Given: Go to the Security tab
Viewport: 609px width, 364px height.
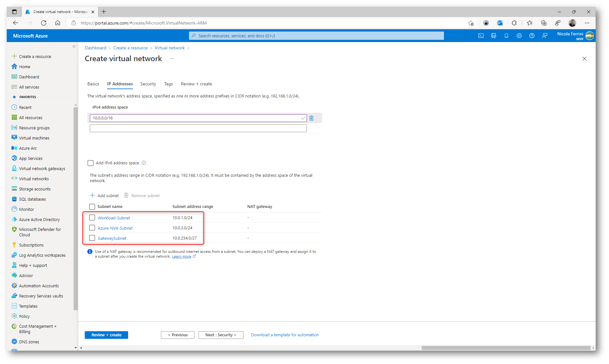Looking at the screenshot, I should (148, 84).
